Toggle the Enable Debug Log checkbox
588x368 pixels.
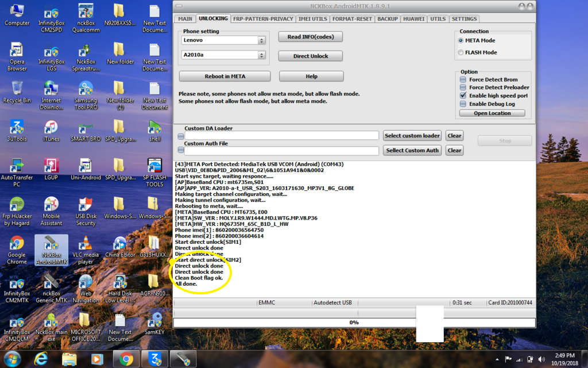(x=463, y=104)
